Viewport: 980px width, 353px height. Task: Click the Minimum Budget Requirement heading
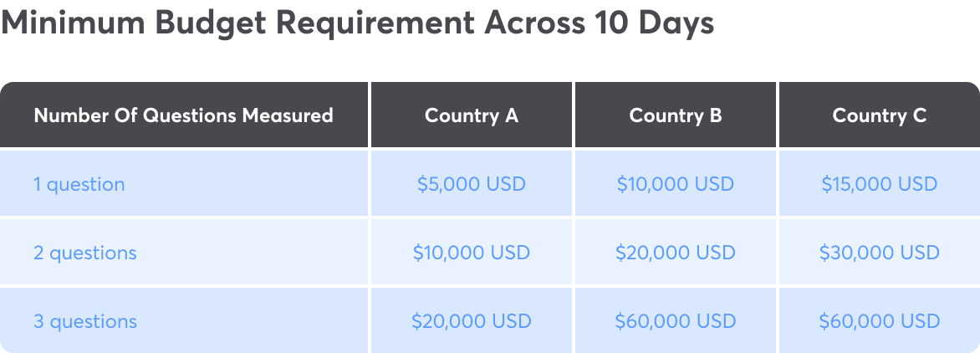pos(358,23)
